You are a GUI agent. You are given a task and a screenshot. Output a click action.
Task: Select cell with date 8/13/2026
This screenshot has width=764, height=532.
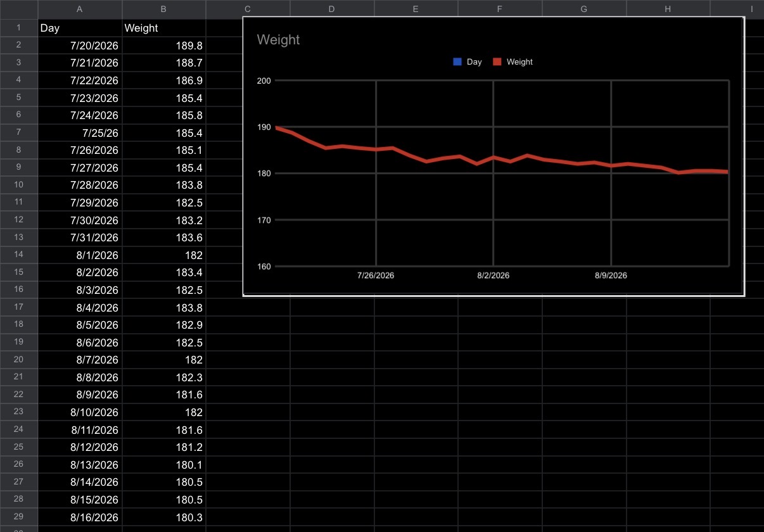(80, 464)
